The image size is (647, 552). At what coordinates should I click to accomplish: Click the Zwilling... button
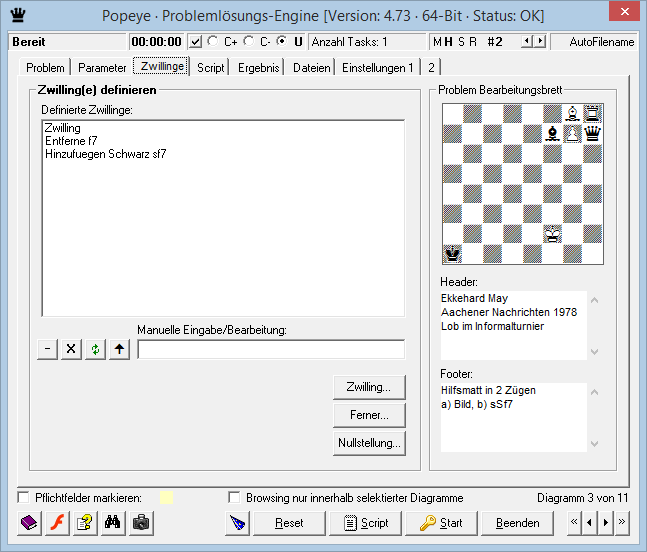point(369,387)
